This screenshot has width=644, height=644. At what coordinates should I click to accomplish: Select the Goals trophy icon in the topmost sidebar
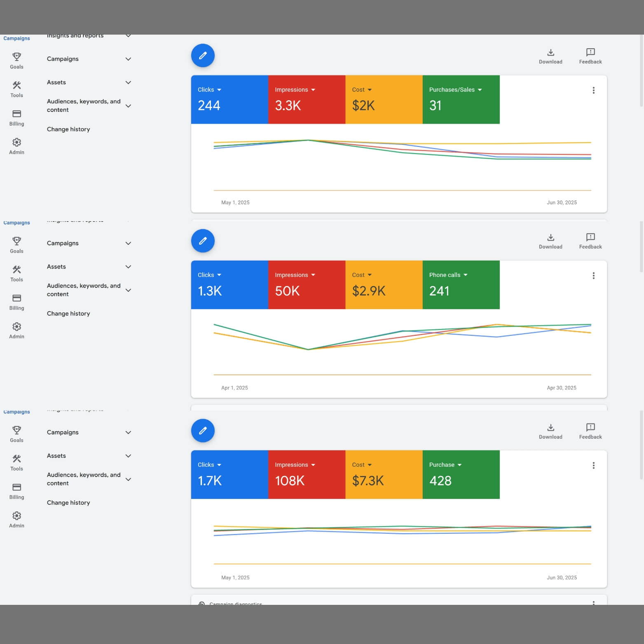tap(16, 57)
